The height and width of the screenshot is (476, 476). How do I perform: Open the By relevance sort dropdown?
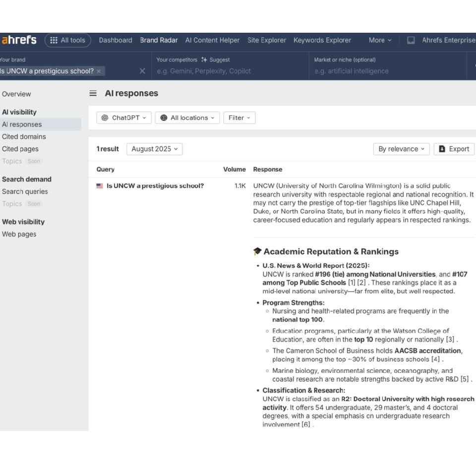coord(401,149)
